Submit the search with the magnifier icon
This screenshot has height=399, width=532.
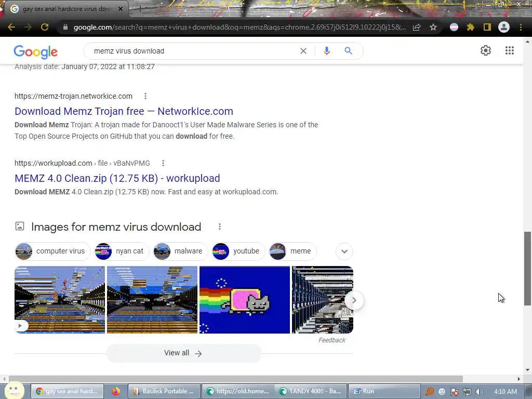pos(348,51)
